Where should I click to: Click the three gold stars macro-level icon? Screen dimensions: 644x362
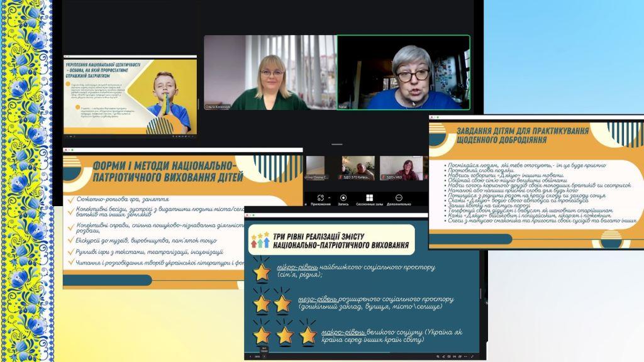pyautogui.click(x=284, y=334)
